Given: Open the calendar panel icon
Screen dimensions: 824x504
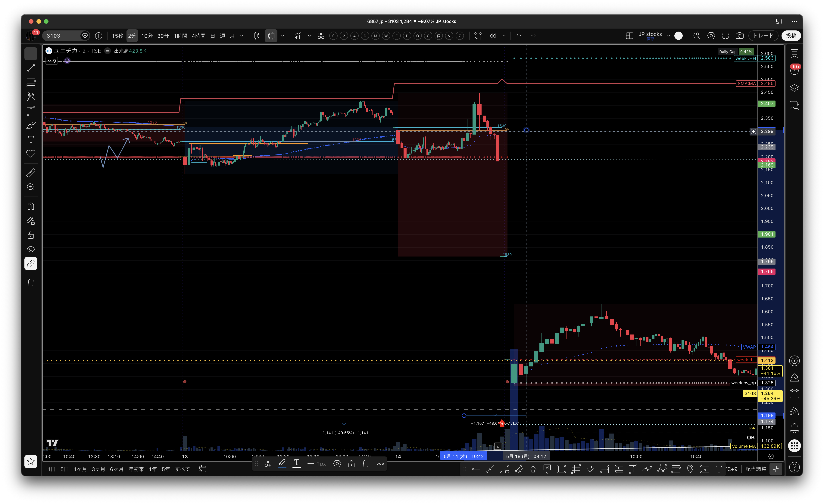Looking at the screenshot, I should 794,394.
